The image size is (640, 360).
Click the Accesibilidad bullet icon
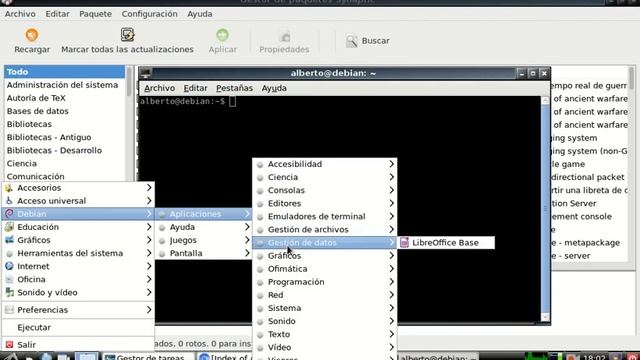tap(260, 164)
